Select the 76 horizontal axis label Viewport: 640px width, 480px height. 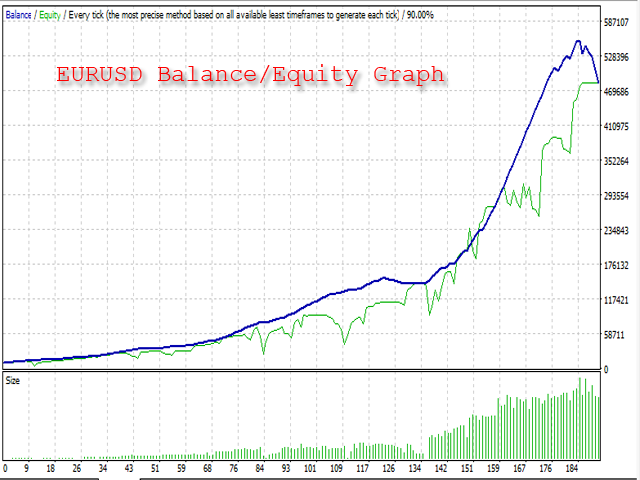tap(233, 468)
